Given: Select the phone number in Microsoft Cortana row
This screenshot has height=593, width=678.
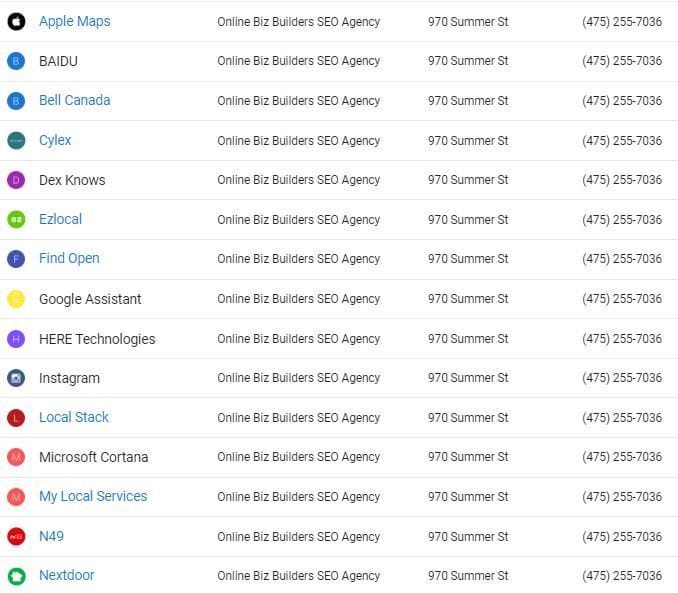Looking at the screenshot, I should coord(621,457).
